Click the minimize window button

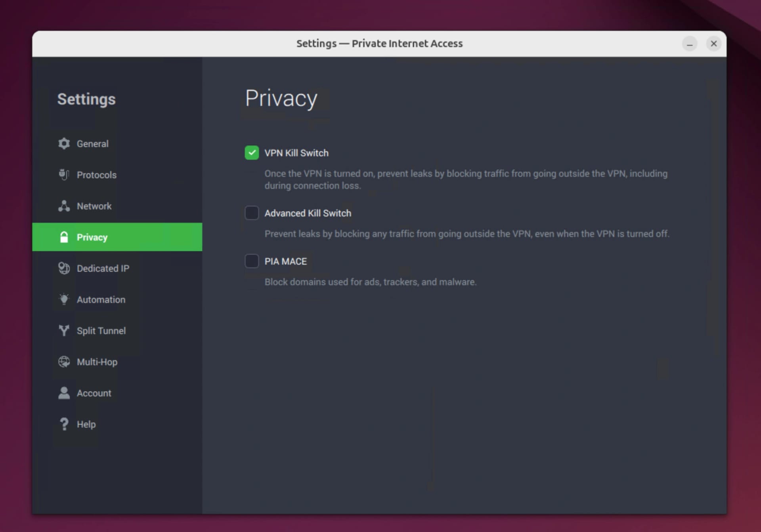[689, 43]
